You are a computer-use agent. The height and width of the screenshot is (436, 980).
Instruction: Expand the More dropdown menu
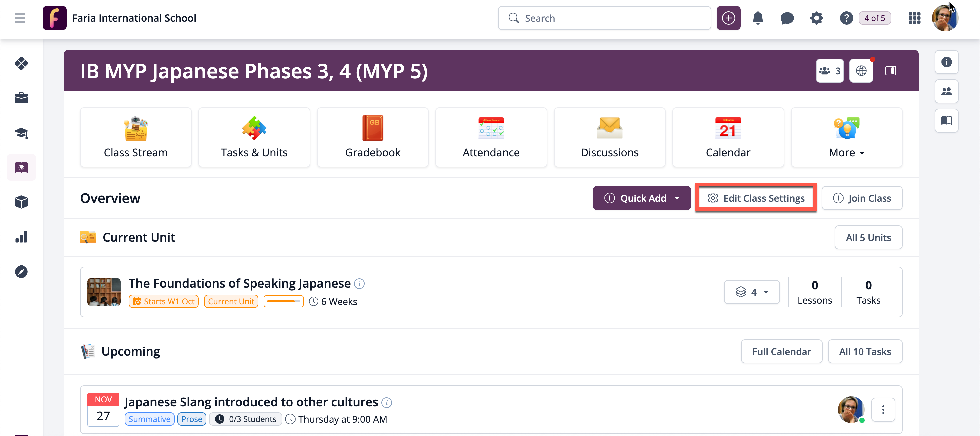point(846,137)
